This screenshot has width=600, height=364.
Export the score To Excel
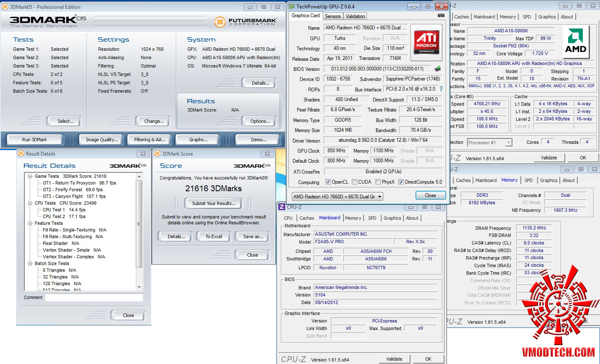(x=214, y=237)
